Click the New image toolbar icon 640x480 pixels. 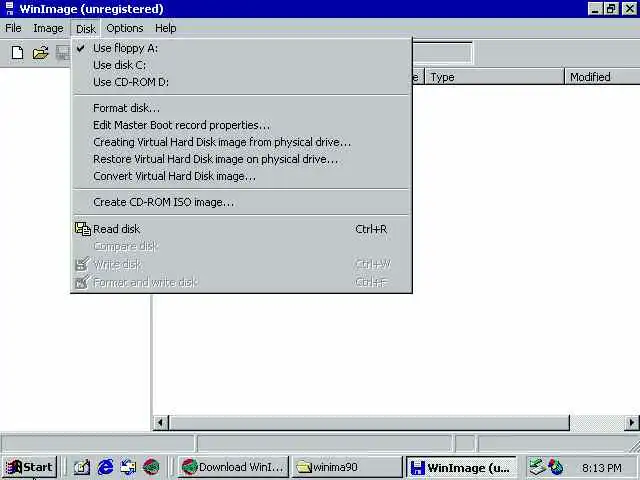click(17, 53)
